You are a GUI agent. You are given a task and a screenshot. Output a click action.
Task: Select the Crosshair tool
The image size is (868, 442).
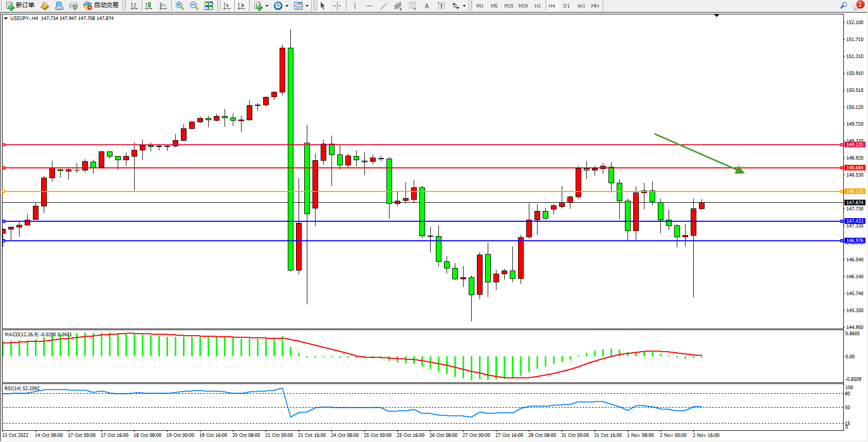[x=337, y=6]
